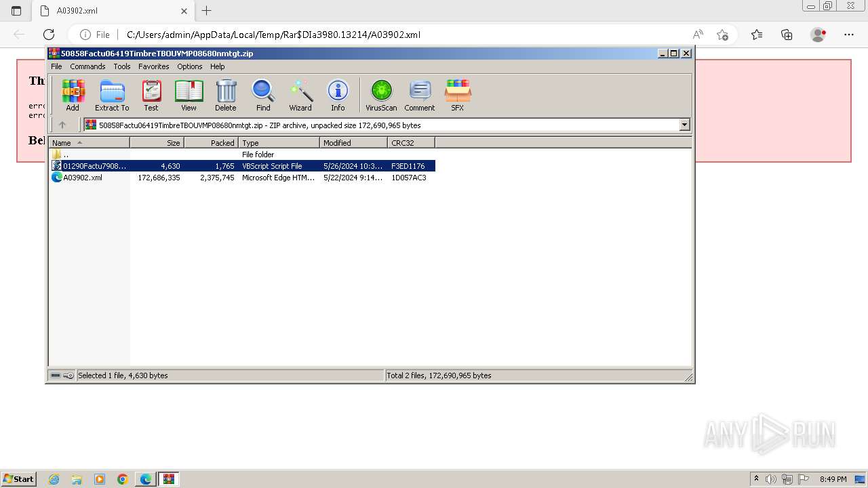Start VirusScan on the archive
The width and height of the screenshot is (868, 488).
point(381,96)
